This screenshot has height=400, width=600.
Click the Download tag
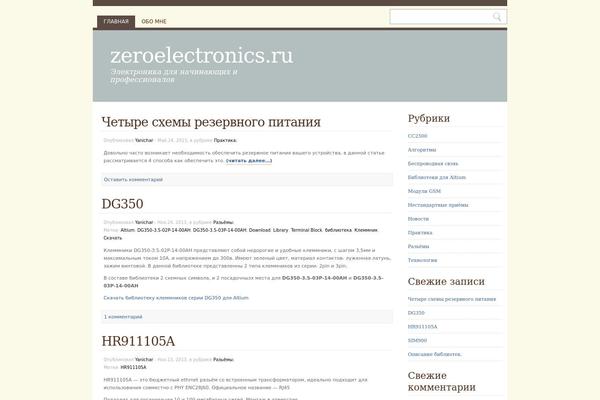[259, 230]
